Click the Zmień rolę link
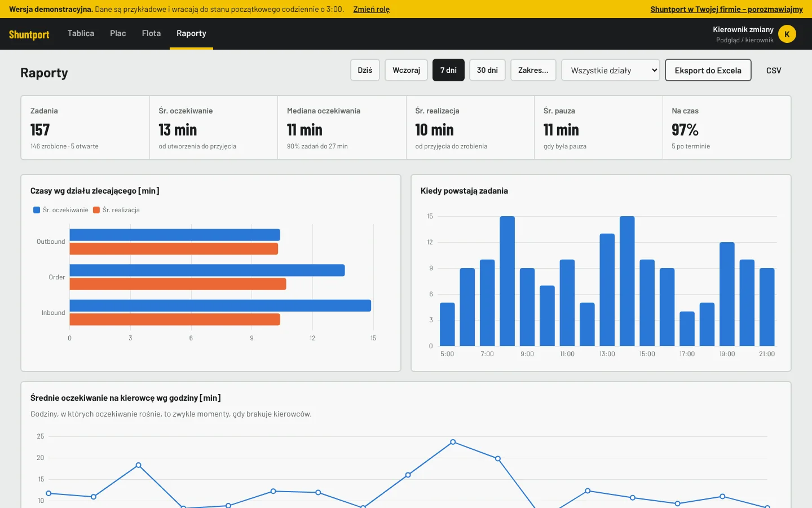This screenshot has width=812, height=508. [372, 9]
